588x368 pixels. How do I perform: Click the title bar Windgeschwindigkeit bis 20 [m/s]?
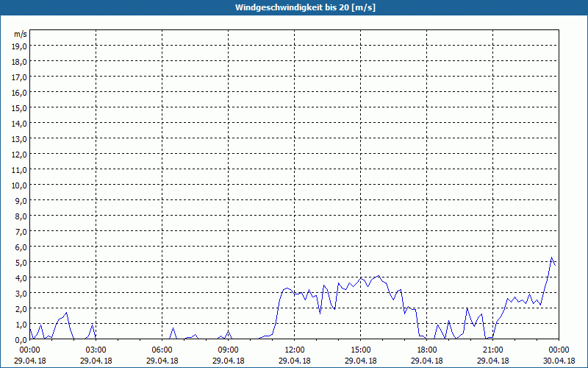click(294, 7)
